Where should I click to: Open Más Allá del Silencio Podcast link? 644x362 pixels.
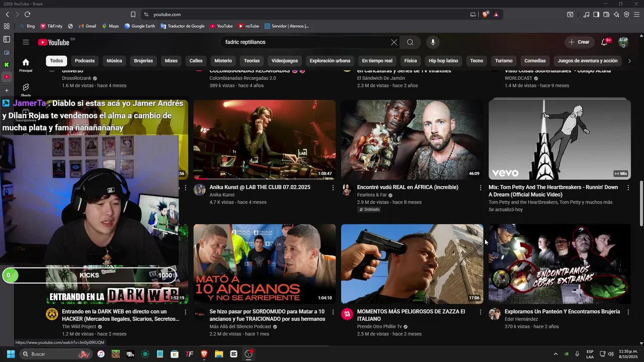pos(242,327)
